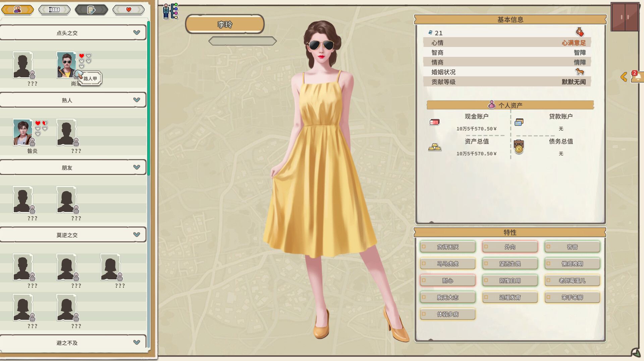644x361 pixels.
Task: Collapse the 点头之交 relationship group
Action: (x=137, y=33)
